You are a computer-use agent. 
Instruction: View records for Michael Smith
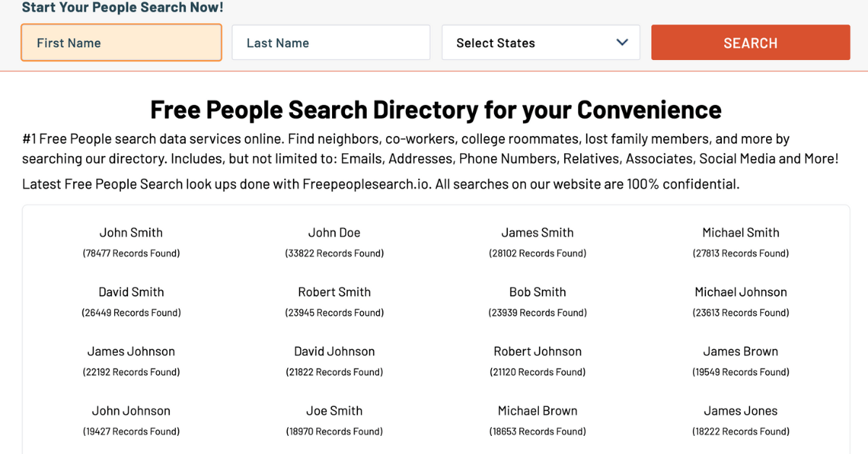point(741,232)
